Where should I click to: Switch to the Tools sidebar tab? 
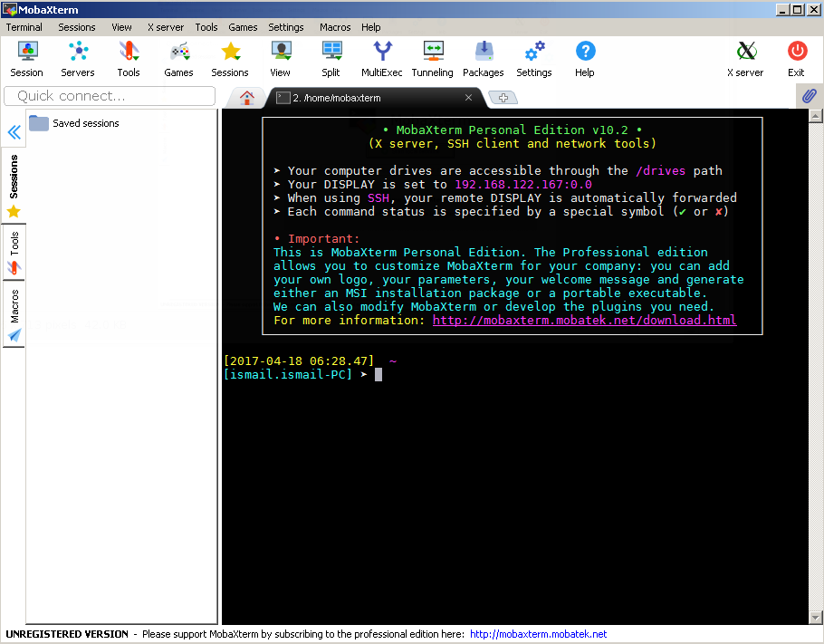tap(14, 253)
